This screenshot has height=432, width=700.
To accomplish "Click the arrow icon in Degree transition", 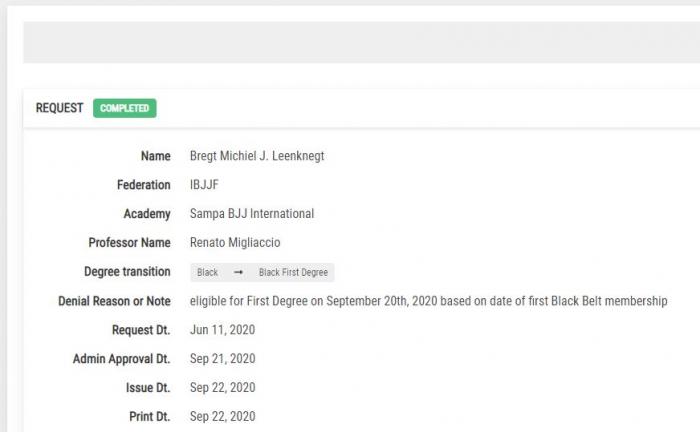I will click(238, 272).
